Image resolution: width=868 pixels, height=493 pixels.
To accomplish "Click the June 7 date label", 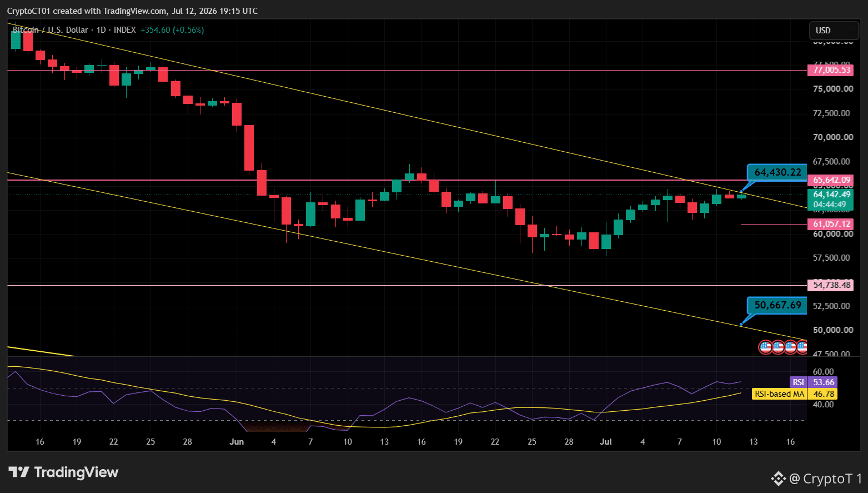I will pos(310,442).
